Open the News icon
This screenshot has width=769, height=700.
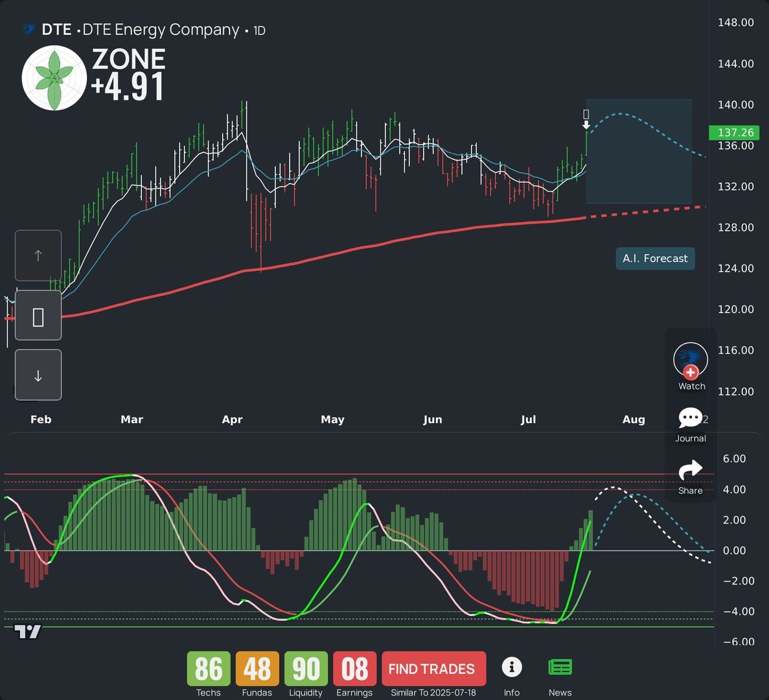click(560, 667)
